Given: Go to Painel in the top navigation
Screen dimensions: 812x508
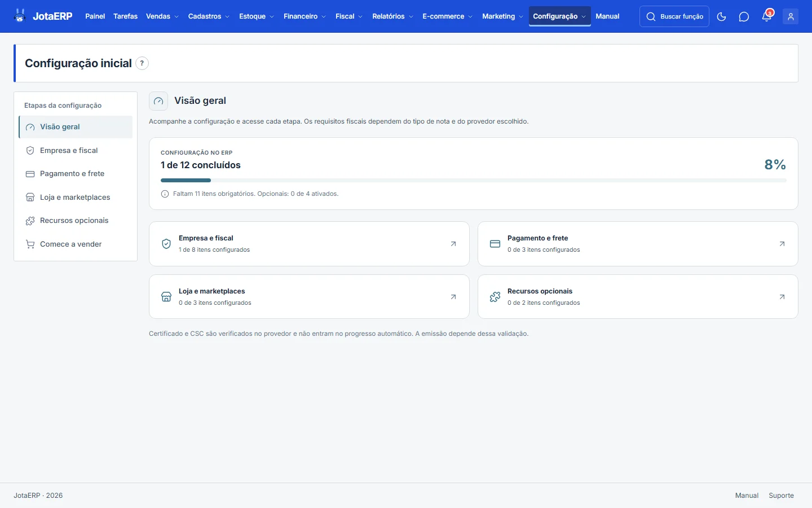Looking at the screenshot, I should [95, 16].
